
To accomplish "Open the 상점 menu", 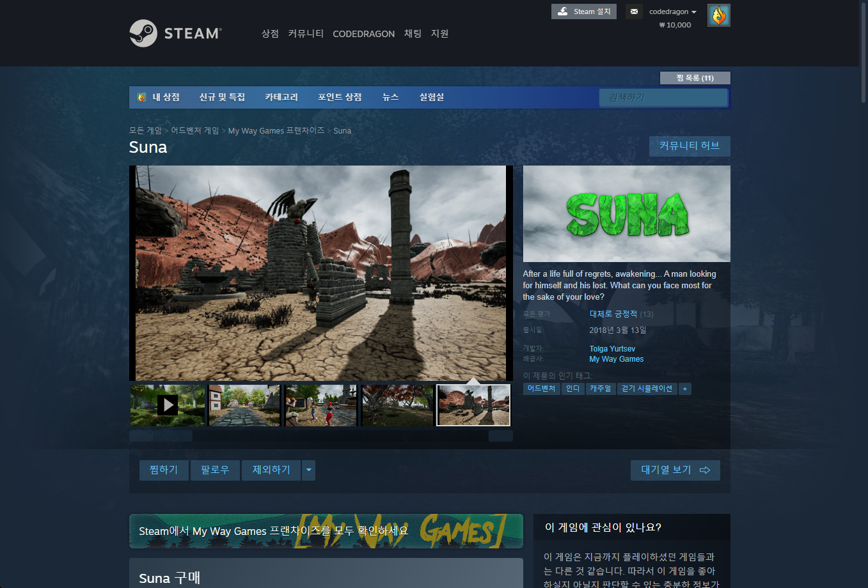I will click(x=270, y=33).
